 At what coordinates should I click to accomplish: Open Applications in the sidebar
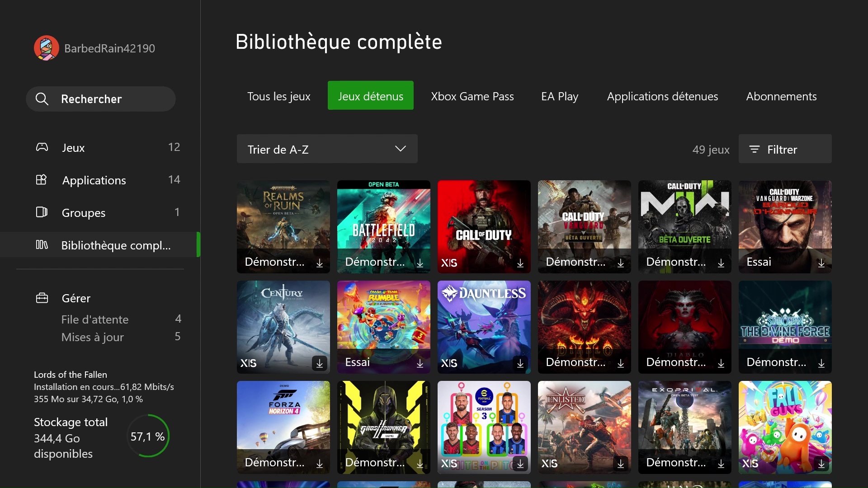100,180
